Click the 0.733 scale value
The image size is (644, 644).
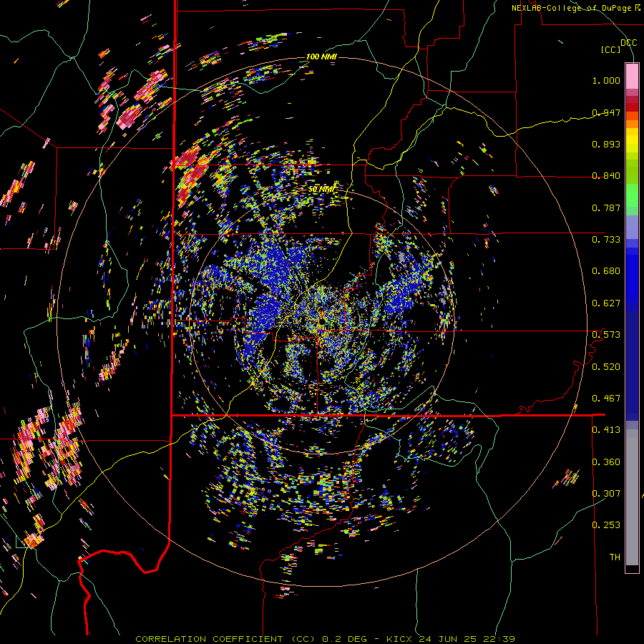[606, 240]
